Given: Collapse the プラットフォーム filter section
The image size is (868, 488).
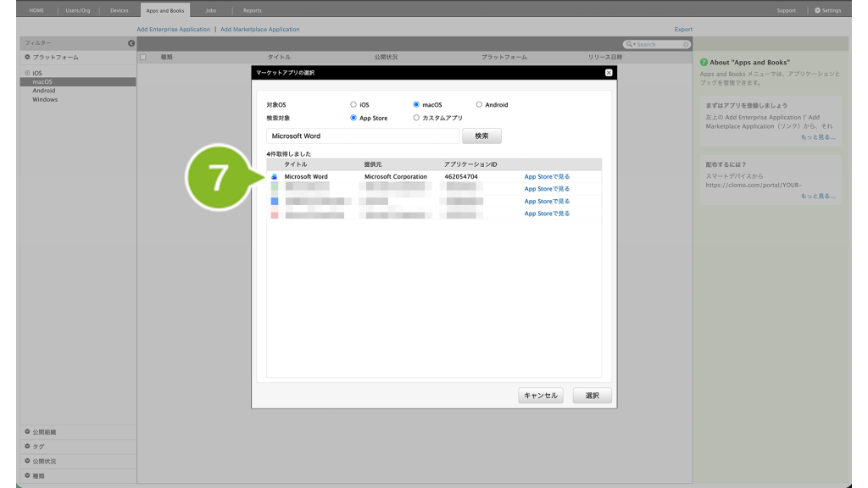Looking at the screenshot, I should coord(27,57).
